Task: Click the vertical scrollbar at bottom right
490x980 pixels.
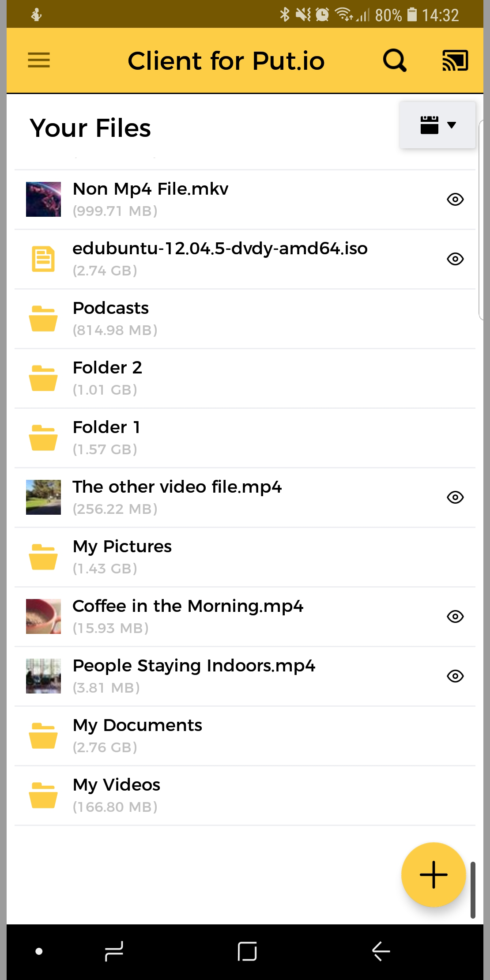Action: tap(473, 890)
